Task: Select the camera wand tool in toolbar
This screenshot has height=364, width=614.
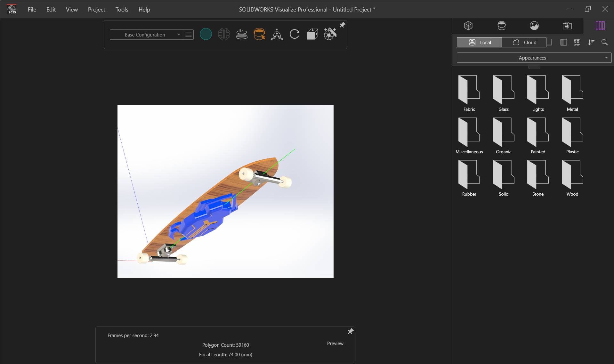Action: [x=330, y=34]
